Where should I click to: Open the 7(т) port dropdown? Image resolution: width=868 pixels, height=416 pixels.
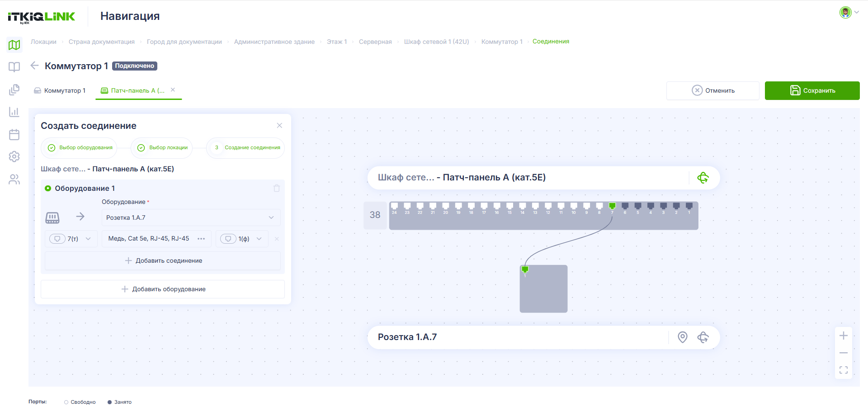coord(71,239)
